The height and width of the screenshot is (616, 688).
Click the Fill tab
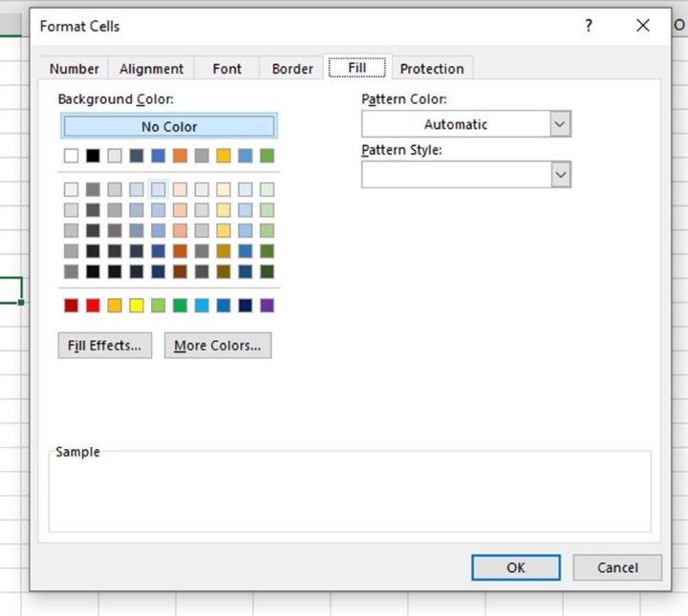point(356,68)
